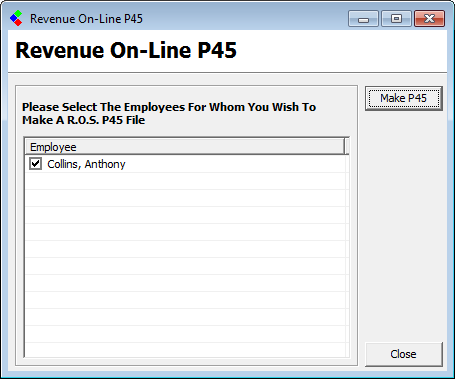This screenshot has height=379, width=455.
Task: Click the empty row directly below Collins, Anthony
Action: pos(185,181)
